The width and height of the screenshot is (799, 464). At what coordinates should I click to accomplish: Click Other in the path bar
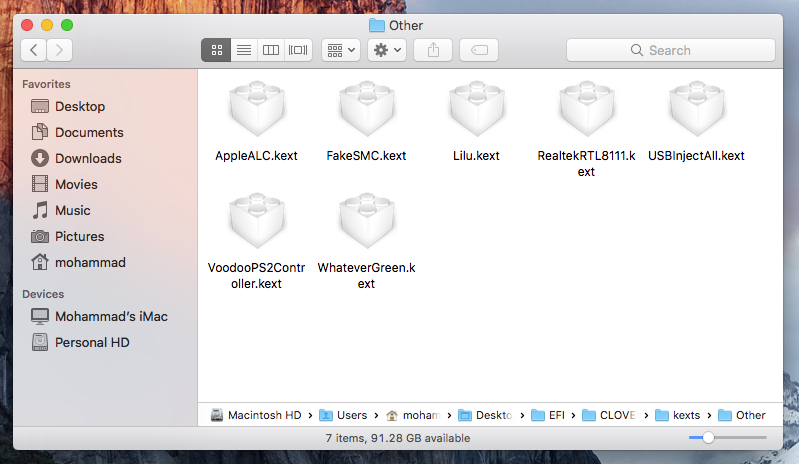pyautogui.click(x=742, y=415)
